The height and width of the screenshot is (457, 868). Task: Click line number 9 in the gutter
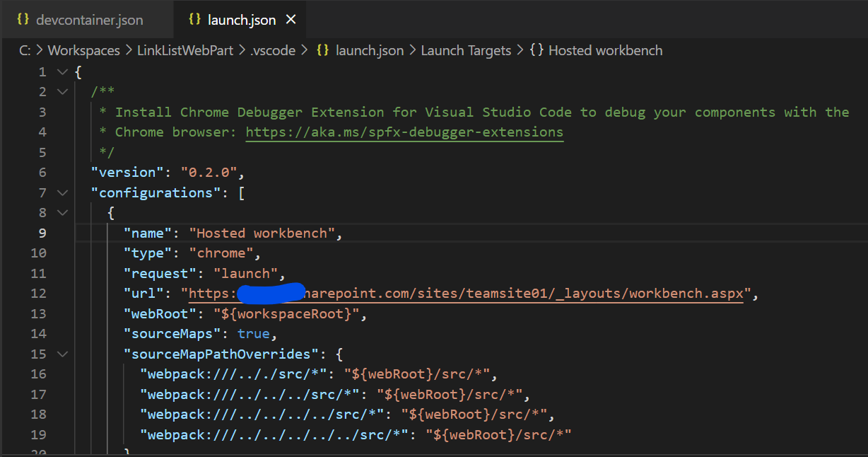tap(42, 233)
